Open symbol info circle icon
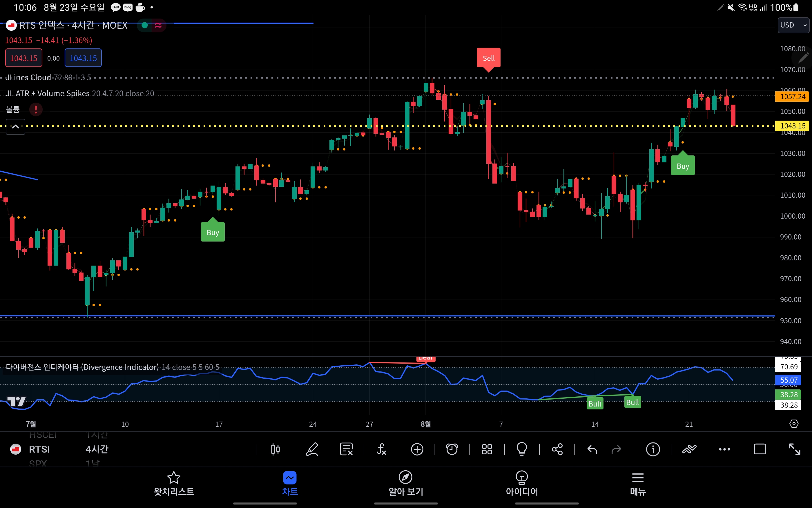This screenshot has width=812, height=508. pyautogui.click(x=653, y=449)
